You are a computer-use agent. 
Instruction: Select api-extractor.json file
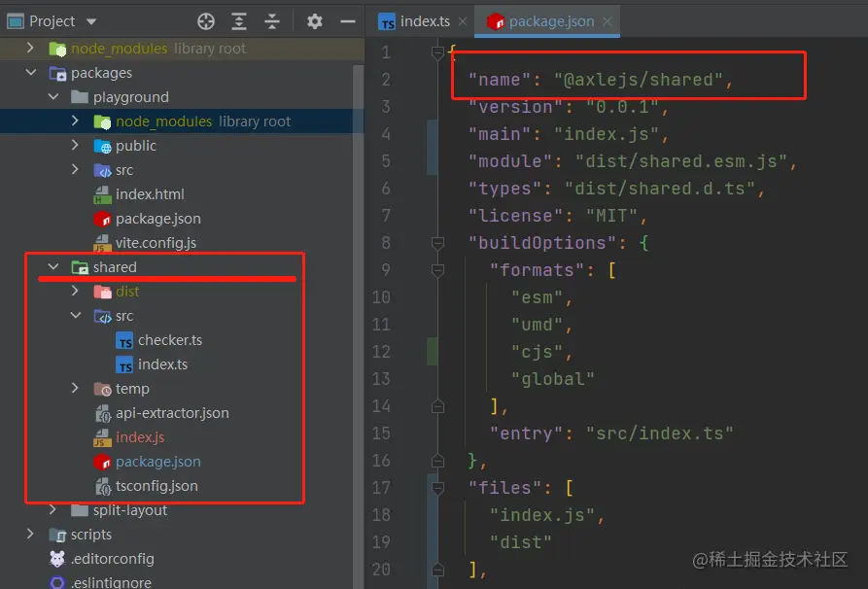point(172,413)
